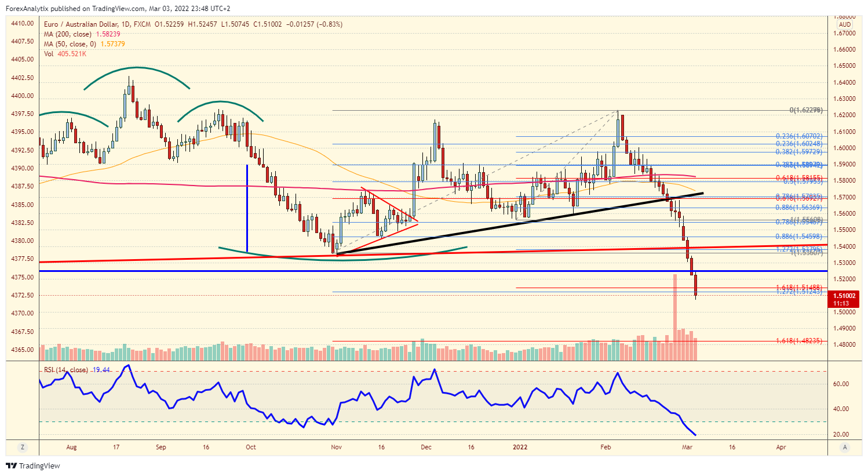Screen dimensions: 868x476
Task: Click the Nov label on date axis
Action: pos(335,447)
